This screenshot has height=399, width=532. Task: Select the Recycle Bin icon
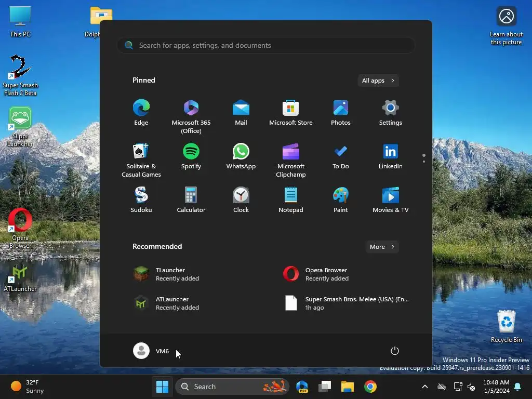(x=506, y=326)
